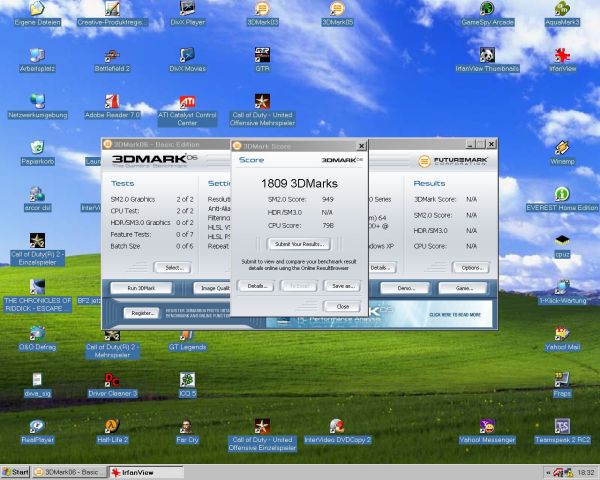Close the 3DMark Score dialog with X
Viewport: 600px width, 480px height.
coord(361,146)
